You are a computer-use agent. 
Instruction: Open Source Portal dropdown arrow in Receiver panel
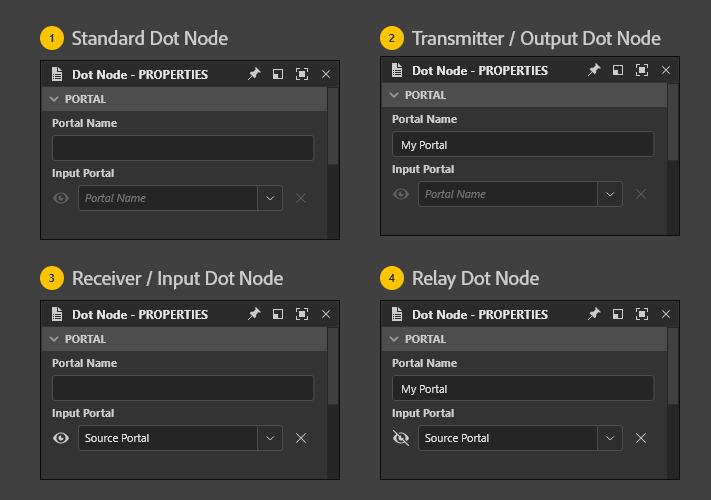[270, 438]
